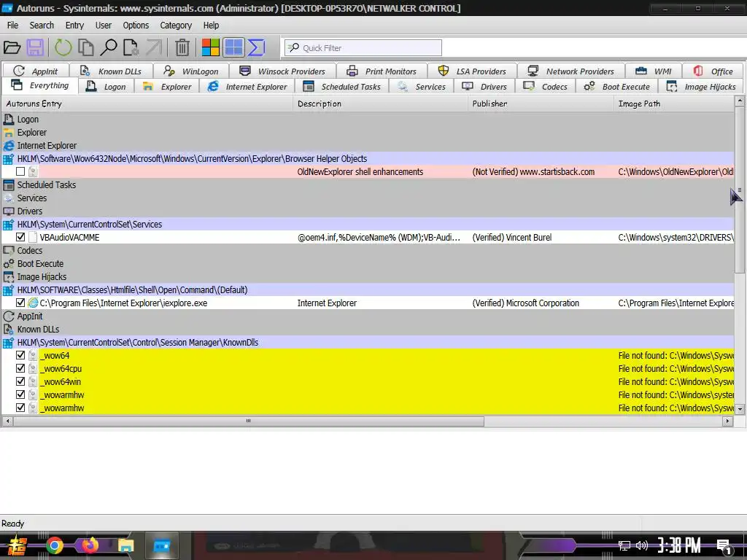The image size is (747, 560).
Task: Click the horizontal scrollbar right arrow
Action: coord(727,421)
